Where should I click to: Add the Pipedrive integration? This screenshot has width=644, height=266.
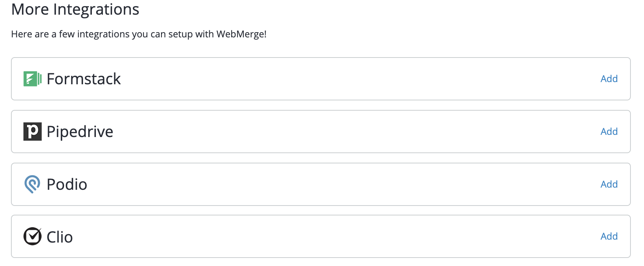[609, 131]
